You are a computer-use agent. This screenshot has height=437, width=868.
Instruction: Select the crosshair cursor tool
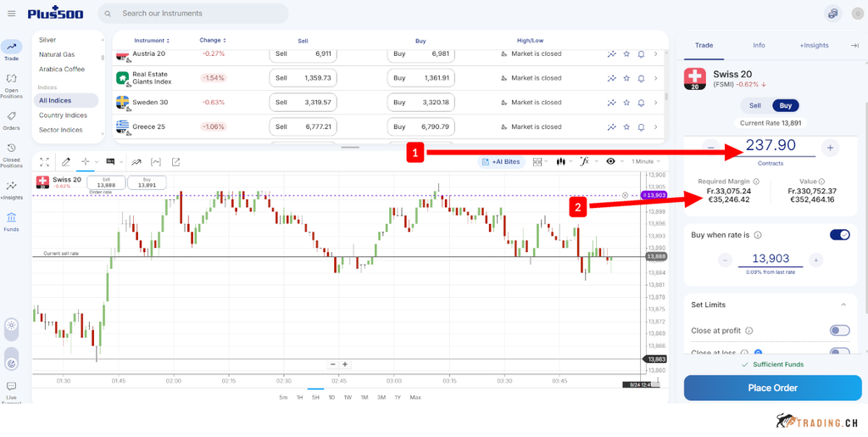tap(86, 162)
